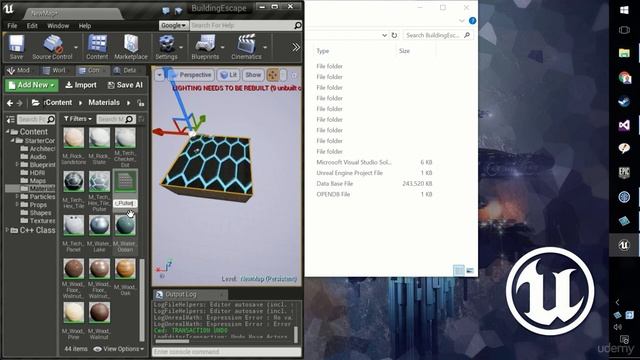Image resolution: width=640 pixels, height=360 pixels.
Task: Toggle the Lit view mode button
Action: coord(229,75)
